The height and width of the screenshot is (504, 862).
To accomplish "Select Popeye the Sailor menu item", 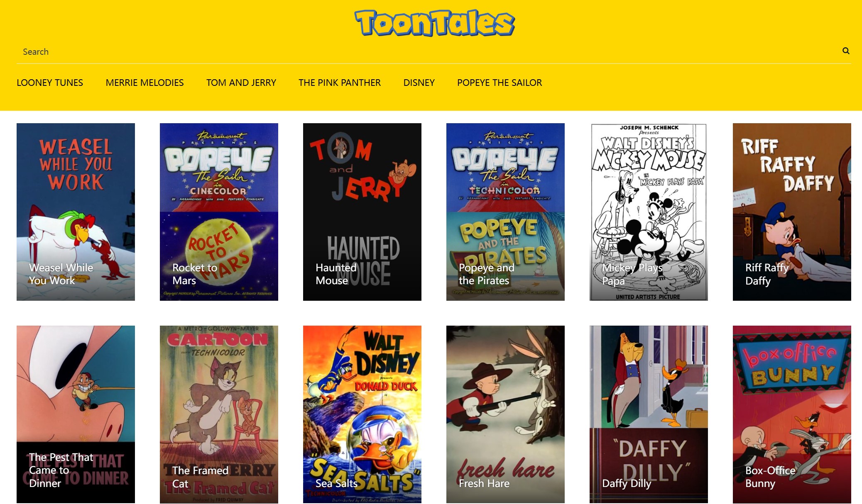I will pos(500,83).
